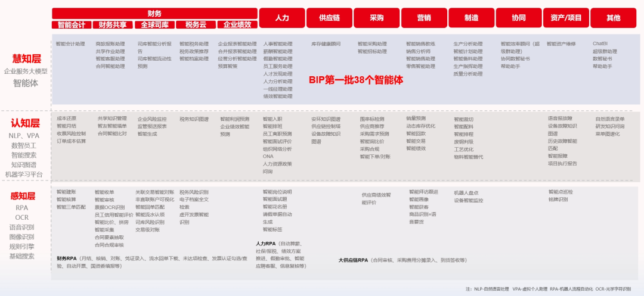644x296 pixels.
Task: Select the 智能客服助理 entry
Action: [x=110, y=59]
